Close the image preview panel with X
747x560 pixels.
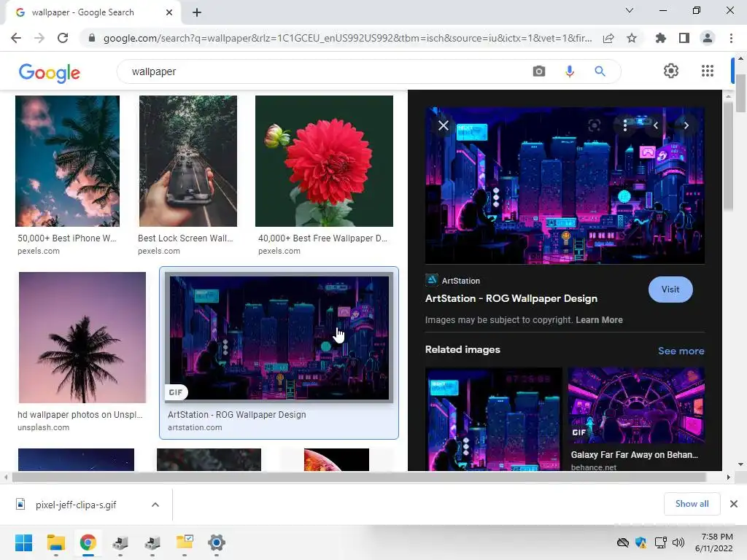pyautogui.click(x=444, y=125)
